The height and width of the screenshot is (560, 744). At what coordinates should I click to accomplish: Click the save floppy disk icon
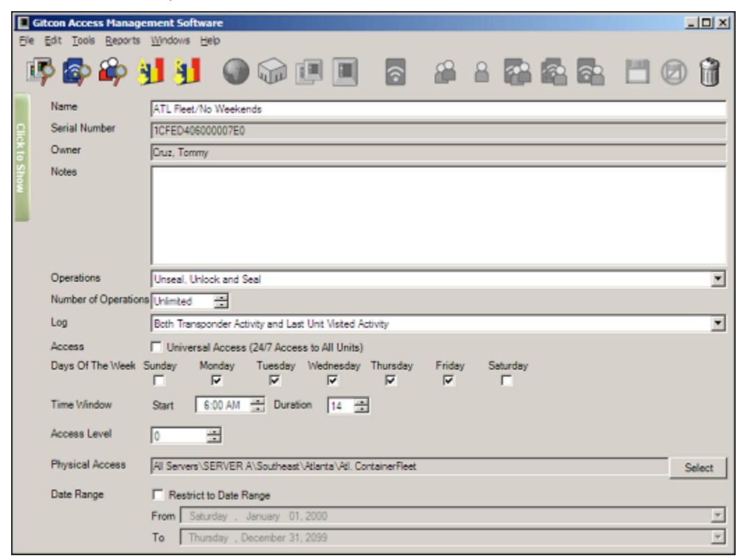[x=637, y=72]
